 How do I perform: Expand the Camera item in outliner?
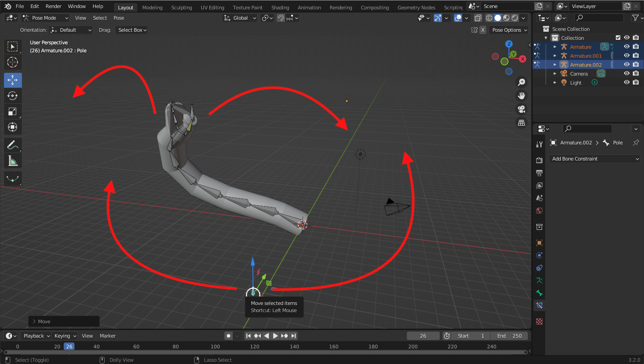point(555,74)
